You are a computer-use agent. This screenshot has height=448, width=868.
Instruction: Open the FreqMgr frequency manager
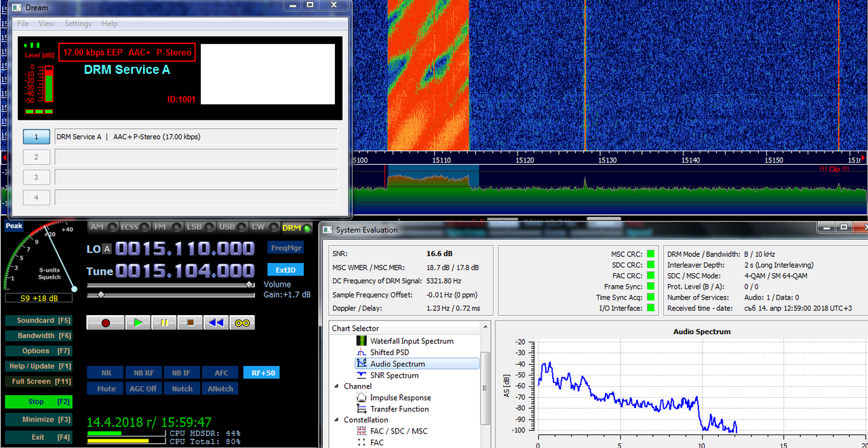point(285,247)
